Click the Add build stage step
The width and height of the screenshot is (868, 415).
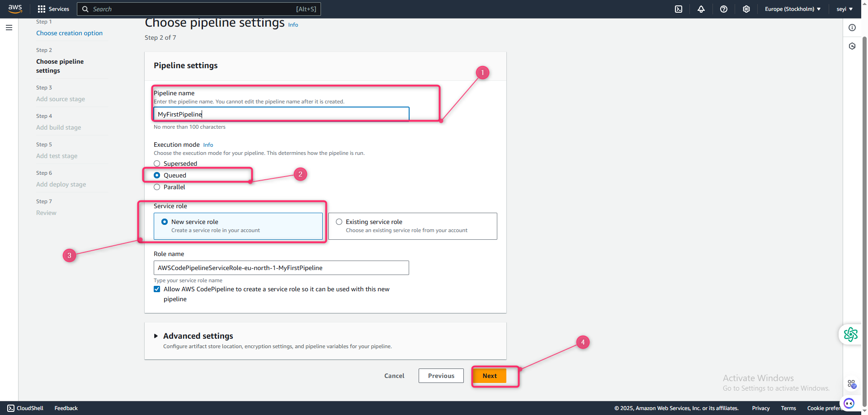click(x=59, y=127)
